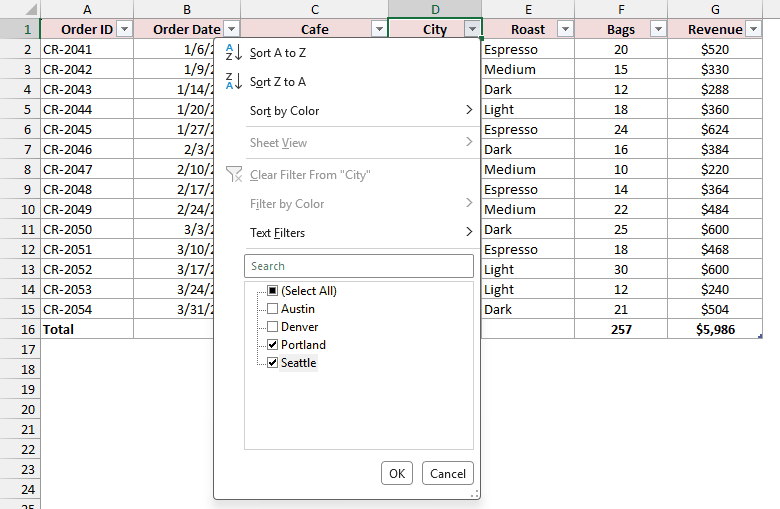This screenshot has width=780, height=509.
Task: Click cell CR-2050
Action: coord(87,229)
